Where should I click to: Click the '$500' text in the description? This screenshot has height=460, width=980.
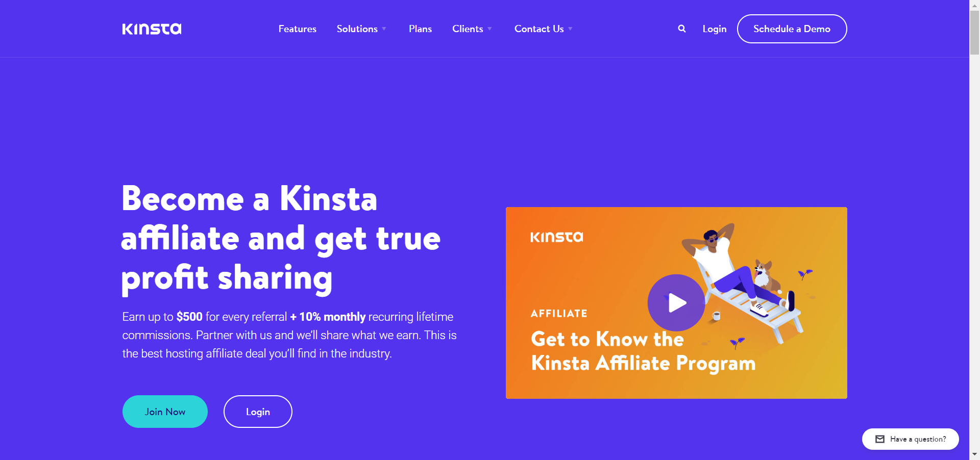click(189, 317)
